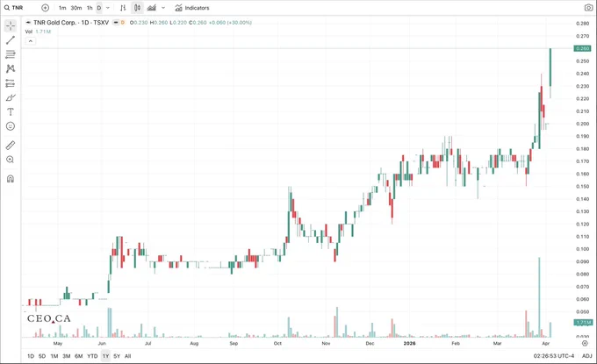
Task: Select the candlestick chart style icon
Action: click(137, 8)
